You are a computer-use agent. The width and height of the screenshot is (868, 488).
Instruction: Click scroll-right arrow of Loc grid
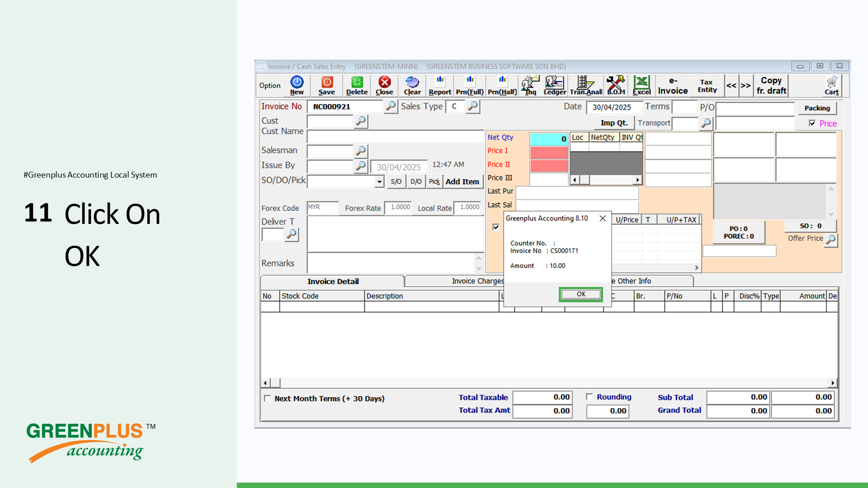pos(637,180)
